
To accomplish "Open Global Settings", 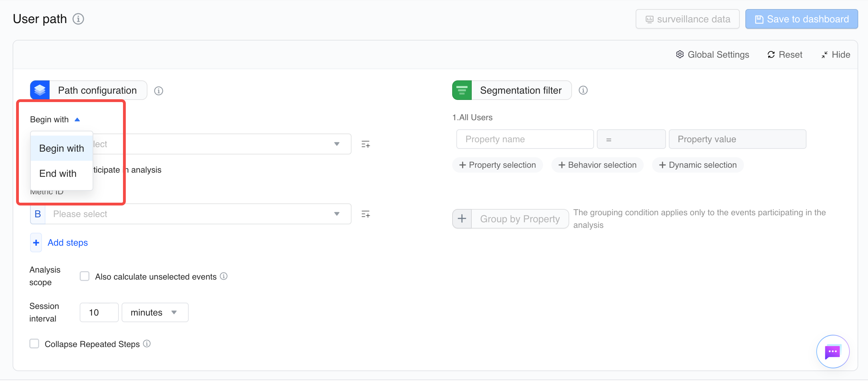I will click(713, 55).
